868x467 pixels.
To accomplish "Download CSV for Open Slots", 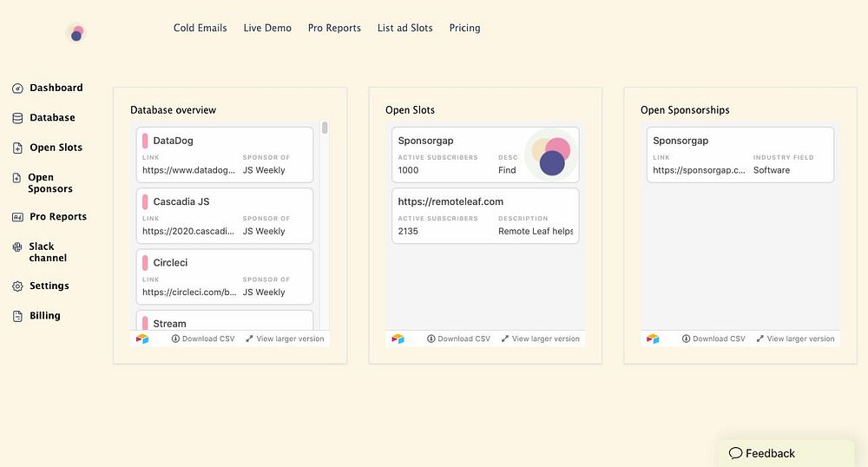I will tap(458, 339).
